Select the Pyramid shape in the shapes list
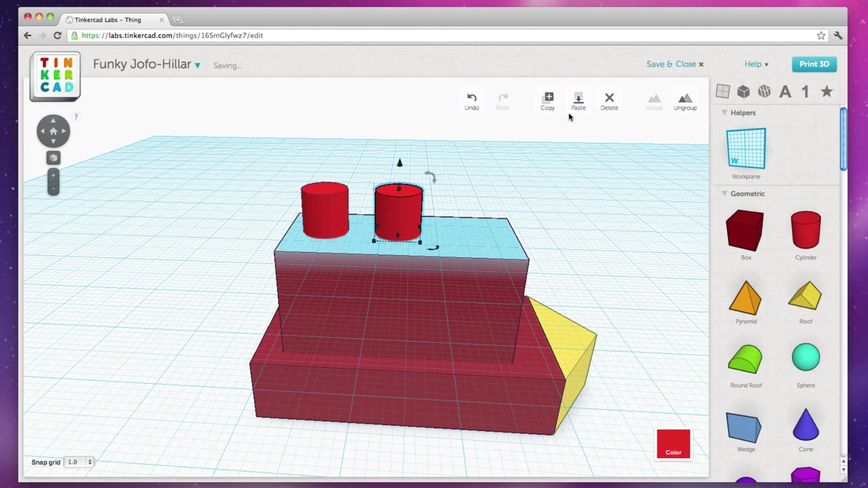Viewport: 868px width, 488px height. point(746,298)
